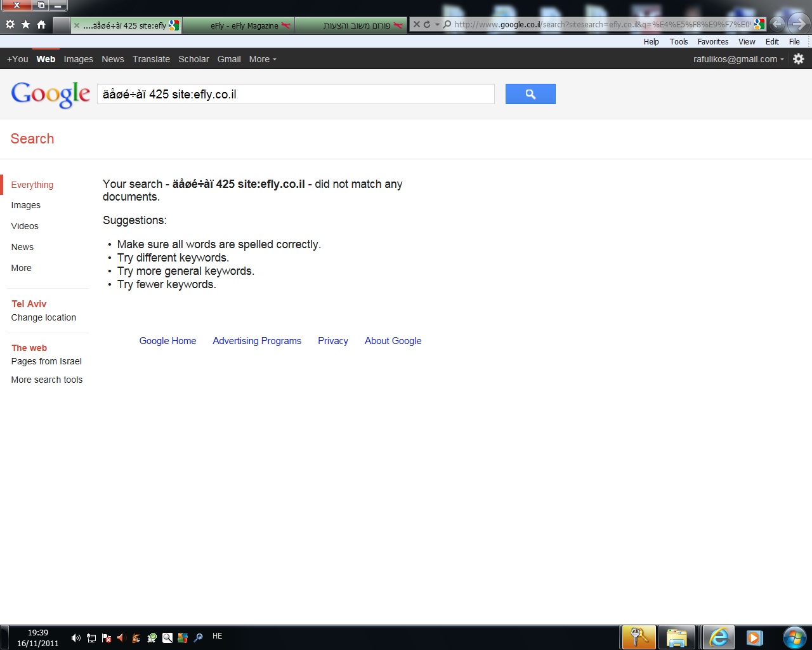
Task: Select News in the top Google bar
Action: coord(113,59)
